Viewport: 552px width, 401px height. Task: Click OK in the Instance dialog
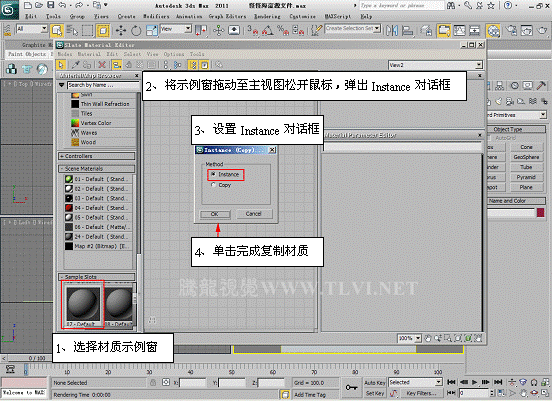pos(215,214)
